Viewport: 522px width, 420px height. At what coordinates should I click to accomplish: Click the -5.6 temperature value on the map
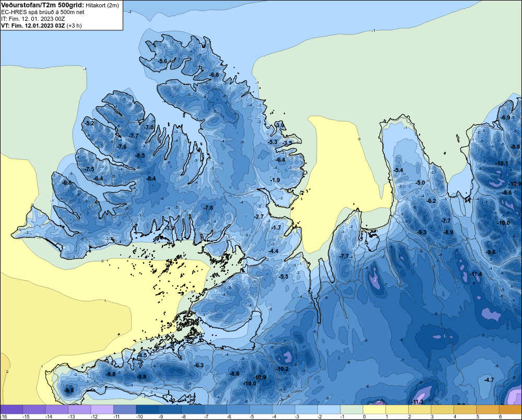(x=162, y=61)
